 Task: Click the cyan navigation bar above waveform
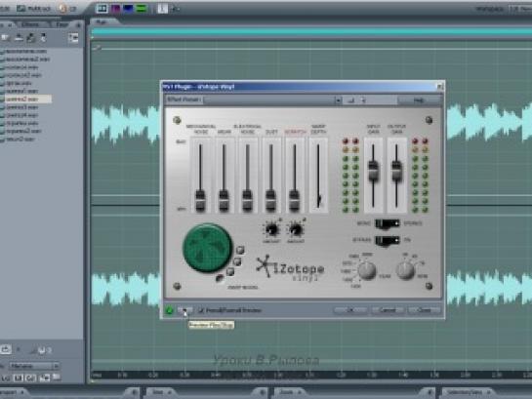(310, 32)
